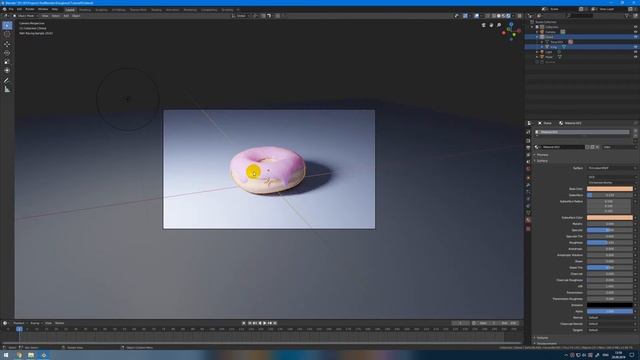Open the Subsurface Color swatch
This screenshot has height=360, width=640.
tap(610, 218)
